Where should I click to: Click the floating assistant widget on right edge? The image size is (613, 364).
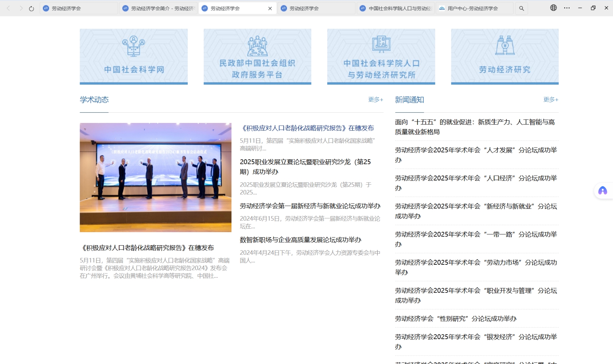[603, 190]
